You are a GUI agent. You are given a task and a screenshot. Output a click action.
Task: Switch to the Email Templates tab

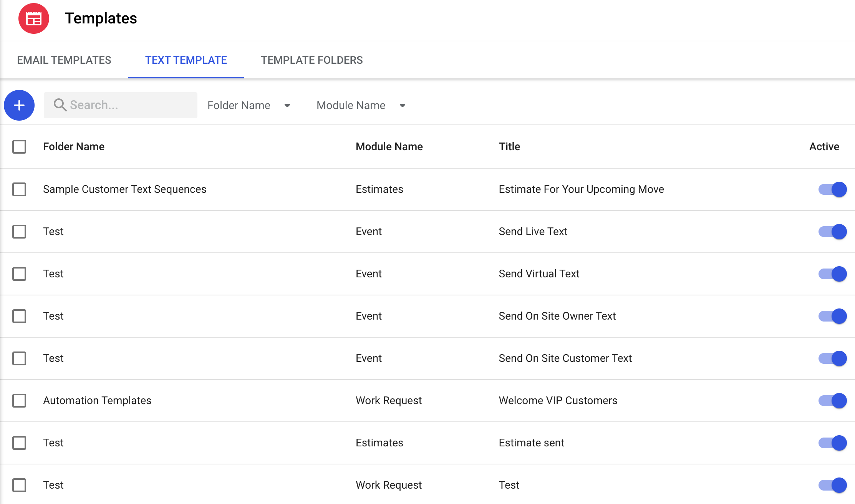[64, 60]
